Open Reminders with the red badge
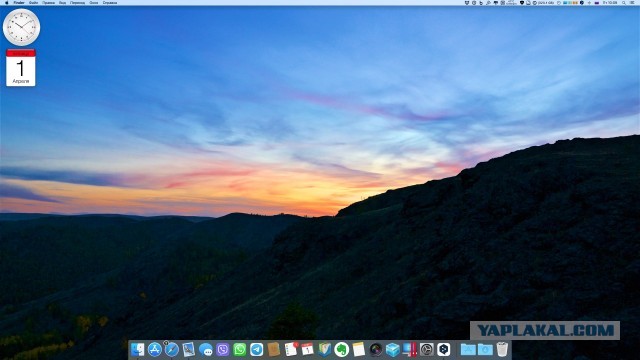The width and height of the screenshot is (640, 360). point(291,349)
